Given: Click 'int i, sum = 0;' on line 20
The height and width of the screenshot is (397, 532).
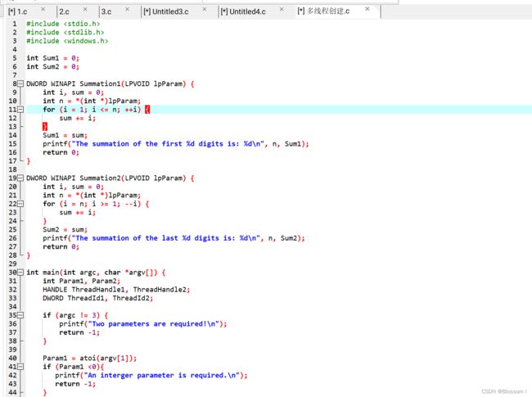Looking at the screenshot, I should (x=74, y=187).
